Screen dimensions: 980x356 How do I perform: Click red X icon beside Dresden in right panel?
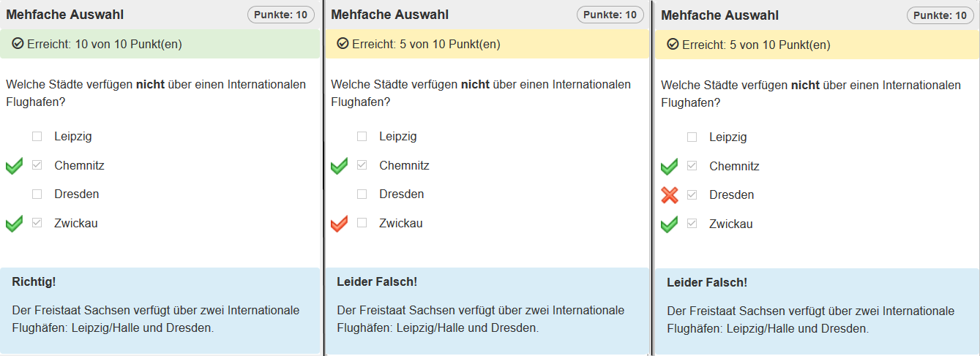tap(669, 195)
